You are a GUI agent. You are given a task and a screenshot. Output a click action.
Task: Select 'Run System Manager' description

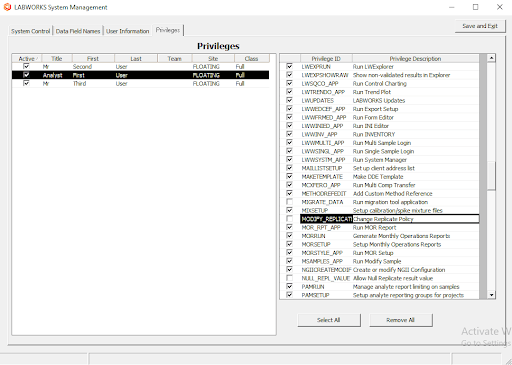[x=380, y=160]
